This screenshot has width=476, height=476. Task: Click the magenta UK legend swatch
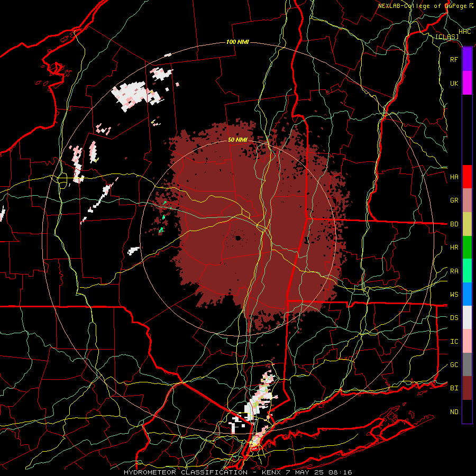(x=467, y=83)
